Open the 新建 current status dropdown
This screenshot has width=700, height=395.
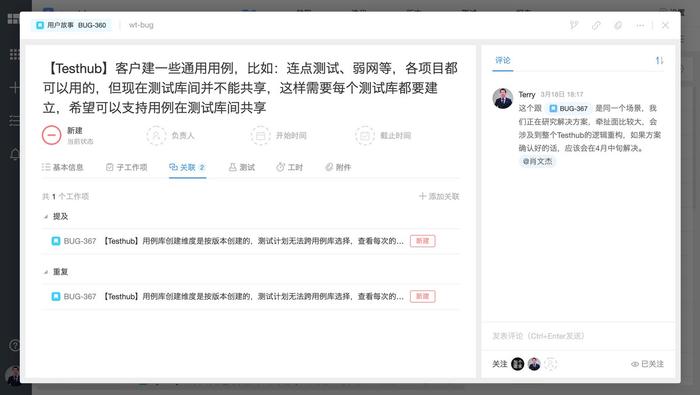tap(80, 135)
